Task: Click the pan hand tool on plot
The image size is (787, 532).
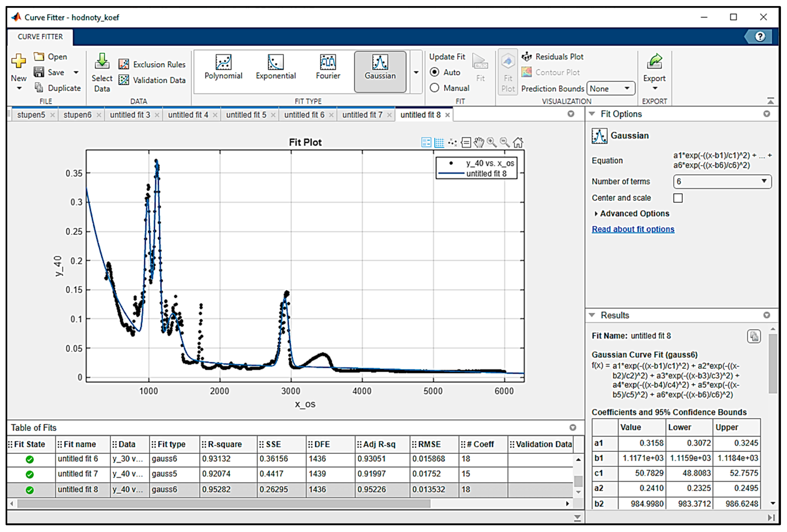Action: coord(479,142)
